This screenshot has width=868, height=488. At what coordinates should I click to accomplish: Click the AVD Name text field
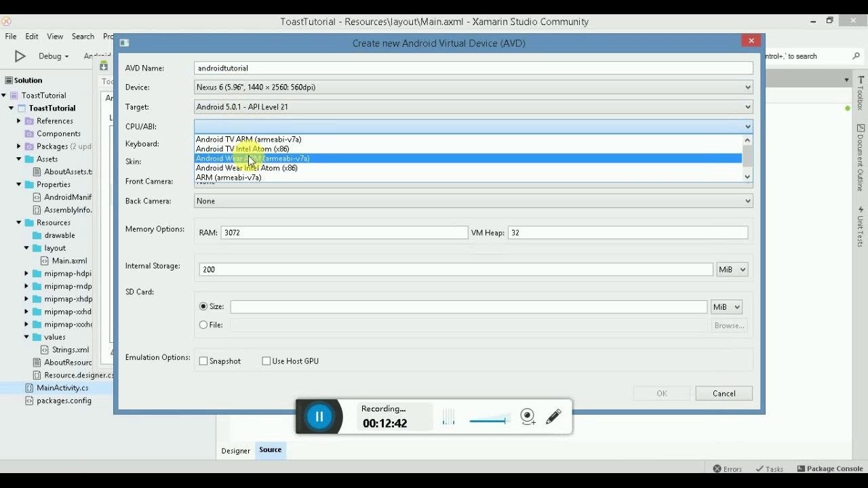point(473,68)
